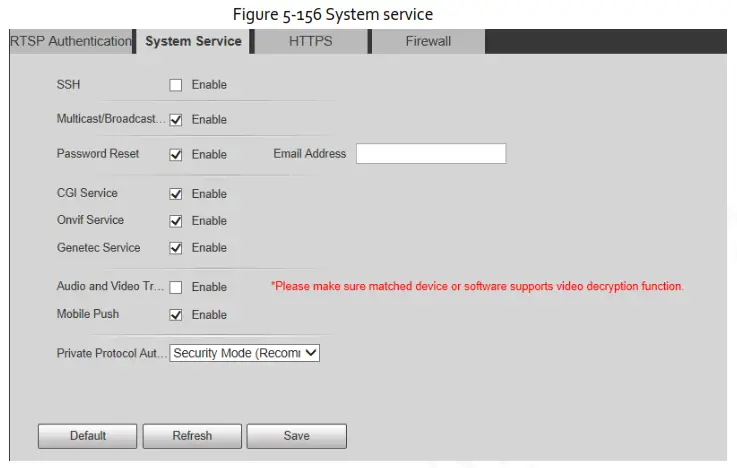
Task: Enable the SSH checkbox
Action: [176, 85]
